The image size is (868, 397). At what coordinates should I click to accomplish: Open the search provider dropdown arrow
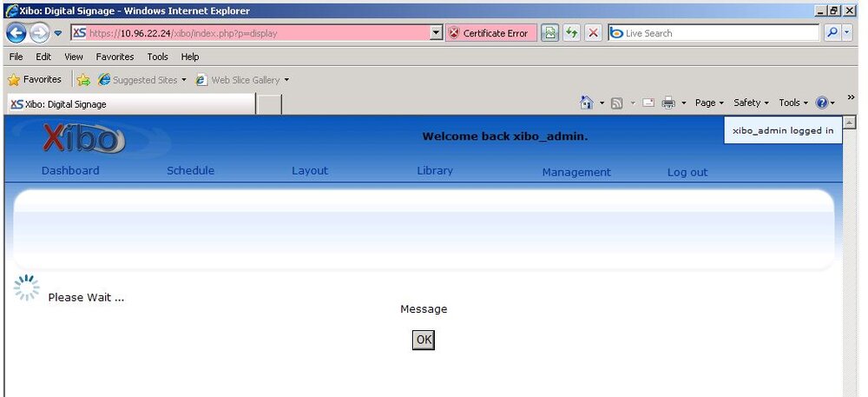tap(847, 33)
